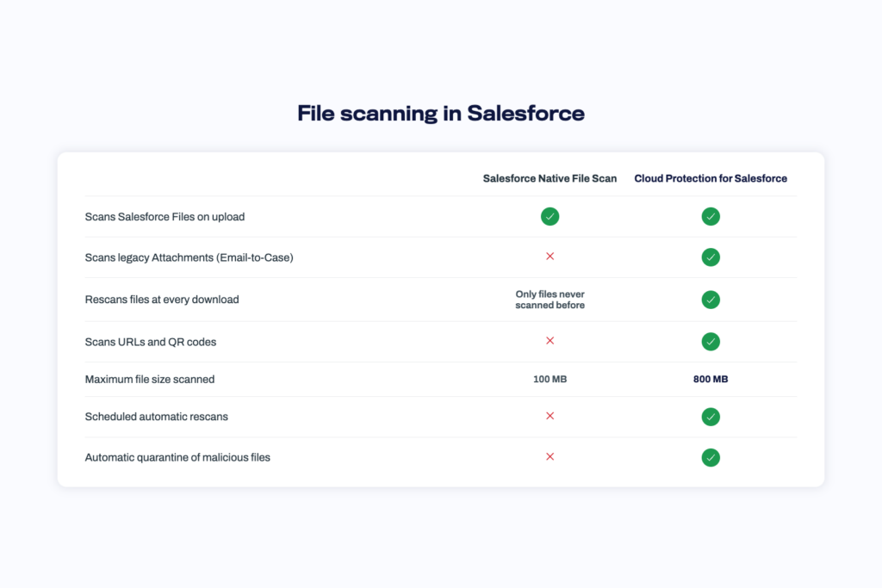
Task: Click the 'Automatic quarantine of malicious files' label
Action: tap(177, 458)
